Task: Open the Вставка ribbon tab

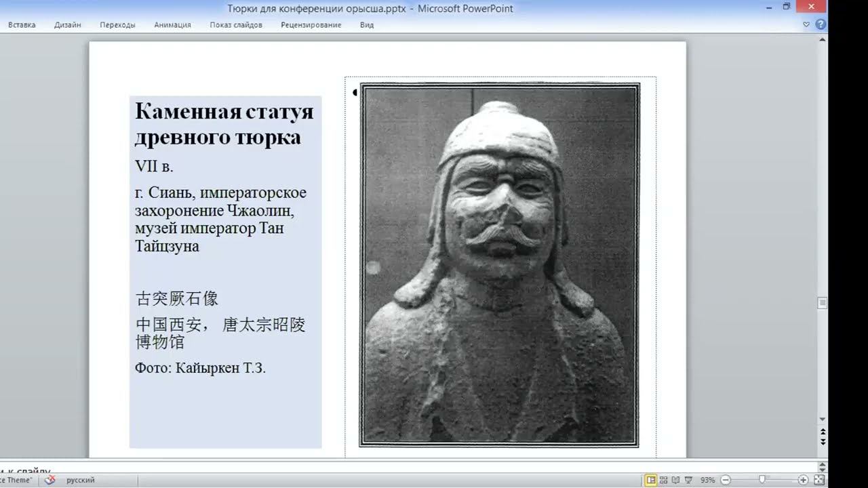Action: tap(22, 25)
